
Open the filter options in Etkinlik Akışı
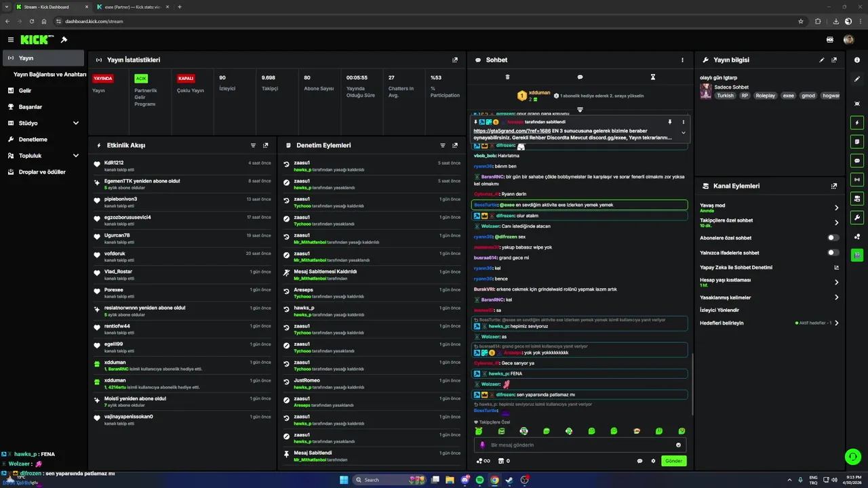click(253, 145)
